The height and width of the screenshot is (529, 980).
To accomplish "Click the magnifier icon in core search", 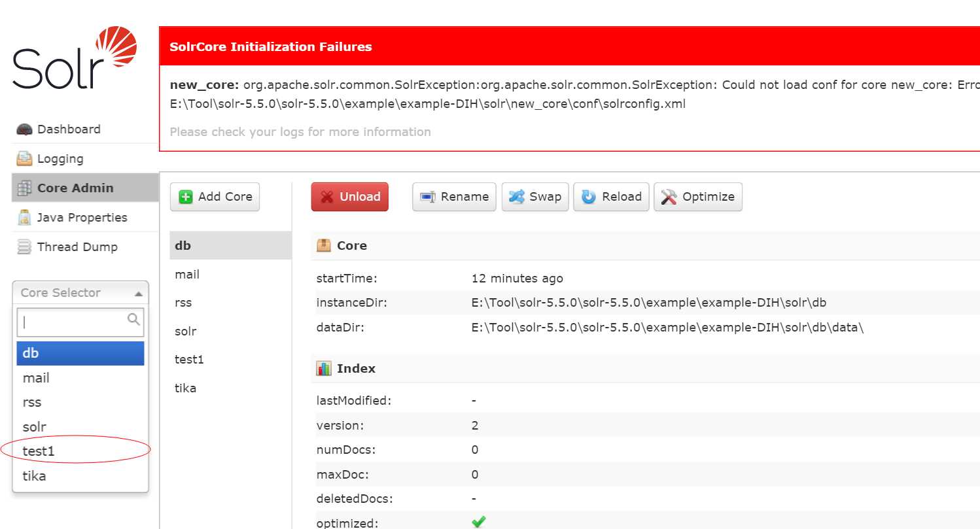I will pos(133,319).
